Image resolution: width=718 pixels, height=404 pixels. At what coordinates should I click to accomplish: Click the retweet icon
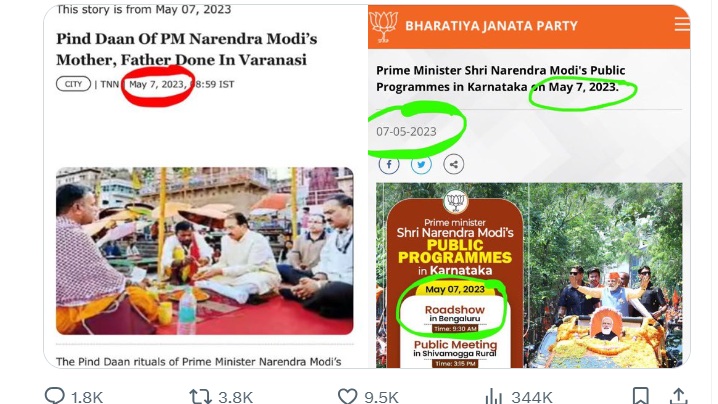point(200,396)
